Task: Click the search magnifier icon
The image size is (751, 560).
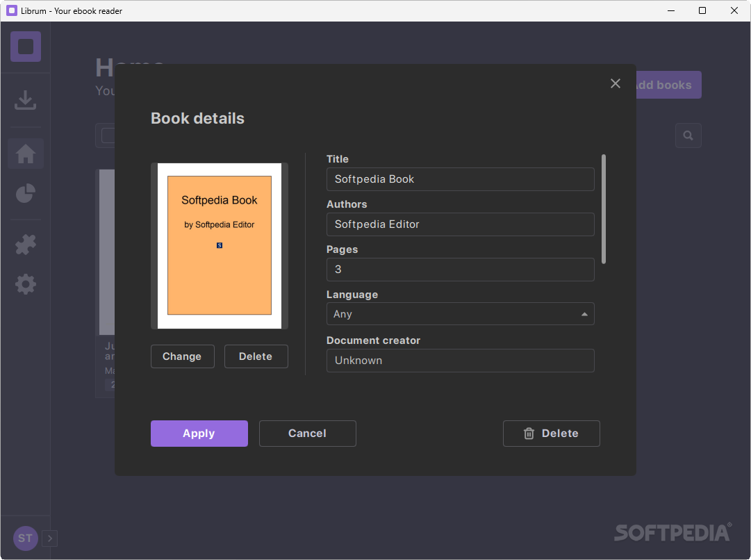Action: point(688,135)
